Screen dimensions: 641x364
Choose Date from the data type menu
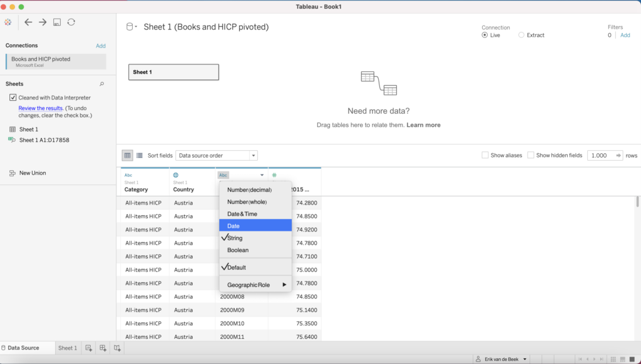point(255,226)
